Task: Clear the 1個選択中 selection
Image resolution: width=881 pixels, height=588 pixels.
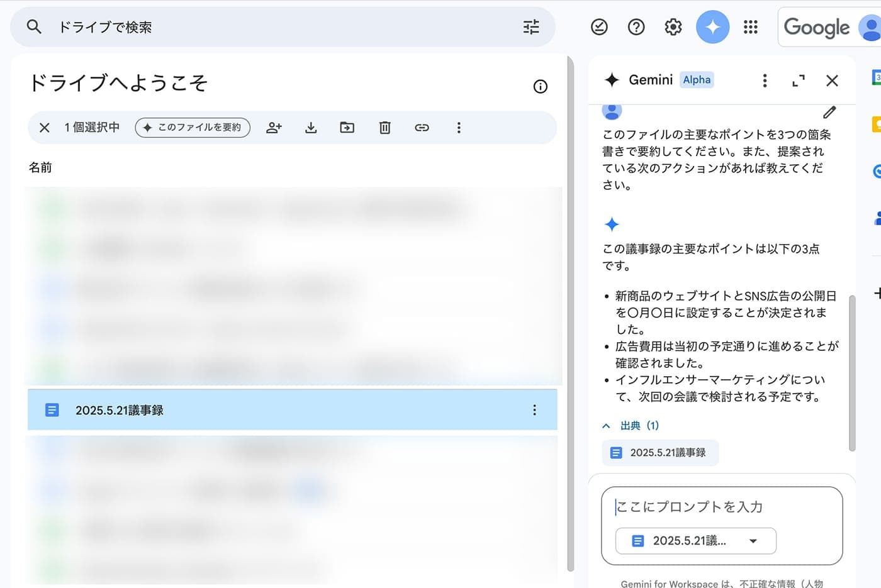Action: pos(45,128)
